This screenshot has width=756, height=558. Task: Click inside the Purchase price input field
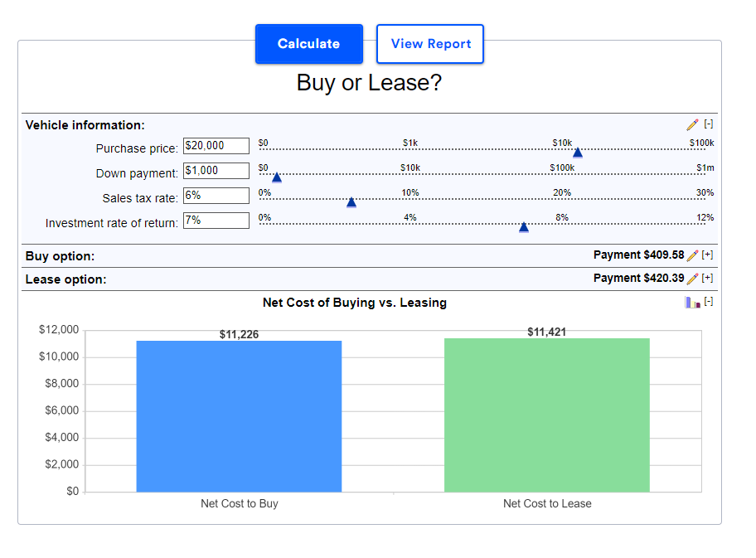[216, 145]
